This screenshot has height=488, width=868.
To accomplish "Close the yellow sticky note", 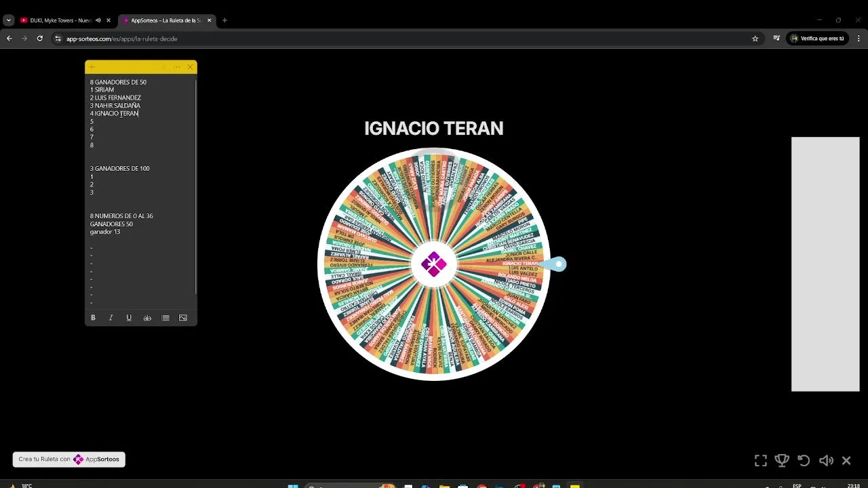I will pos(191,66).
